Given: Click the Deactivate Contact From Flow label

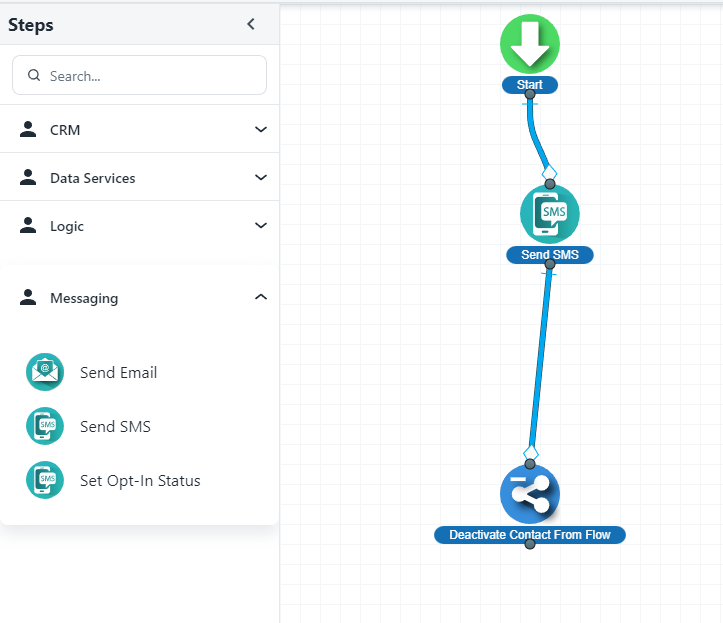Looking at the screenshot, I should tap(529, 535).
